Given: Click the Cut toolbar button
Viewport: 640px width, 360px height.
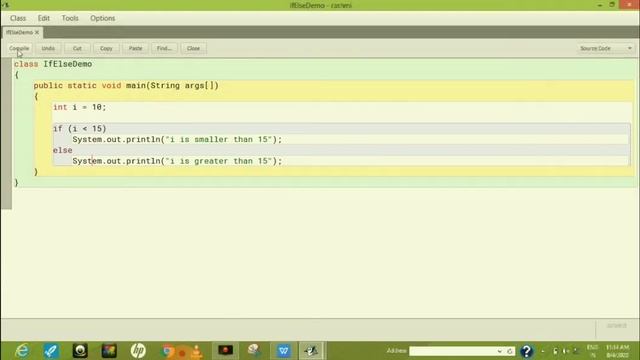Looking at the screenshot, I should coord(77,48).
